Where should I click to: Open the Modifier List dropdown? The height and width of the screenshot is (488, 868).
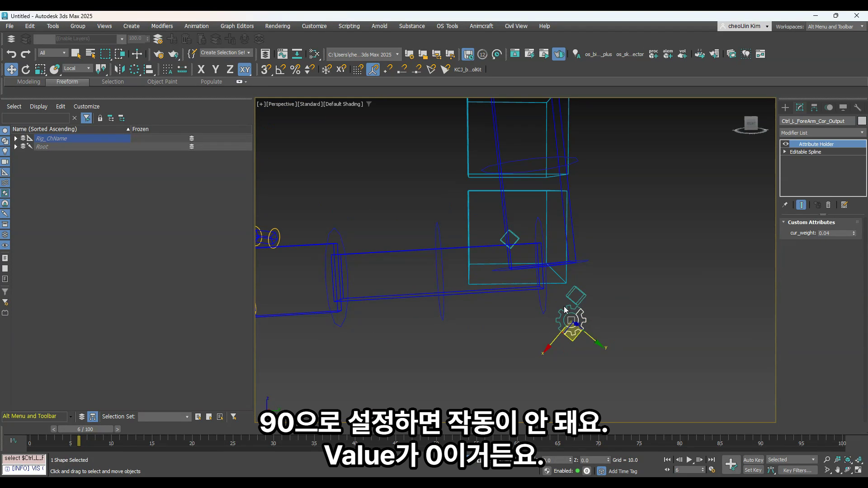point(823,133)
